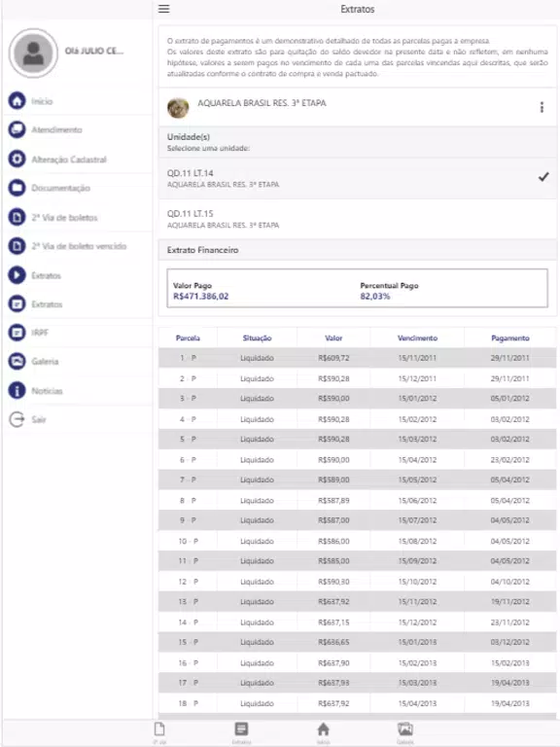Select parcela 18 - P cell

pos(188,703)
